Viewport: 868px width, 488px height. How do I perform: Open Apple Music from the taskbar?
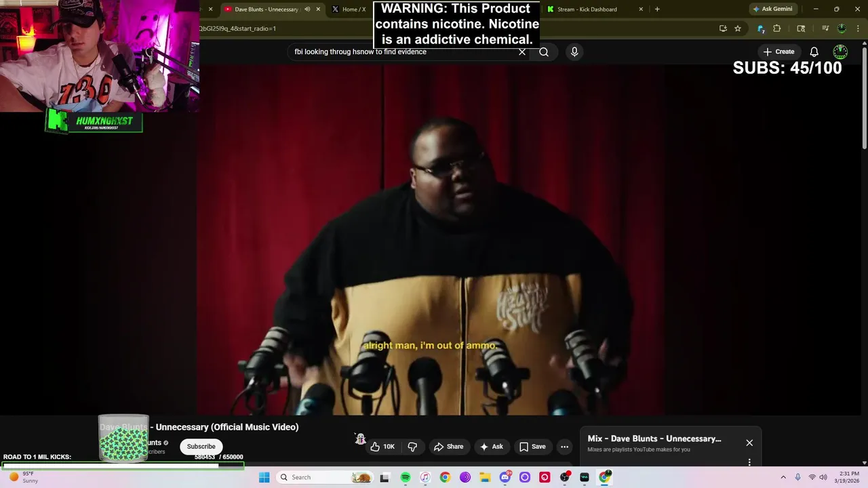click(425, 477)
